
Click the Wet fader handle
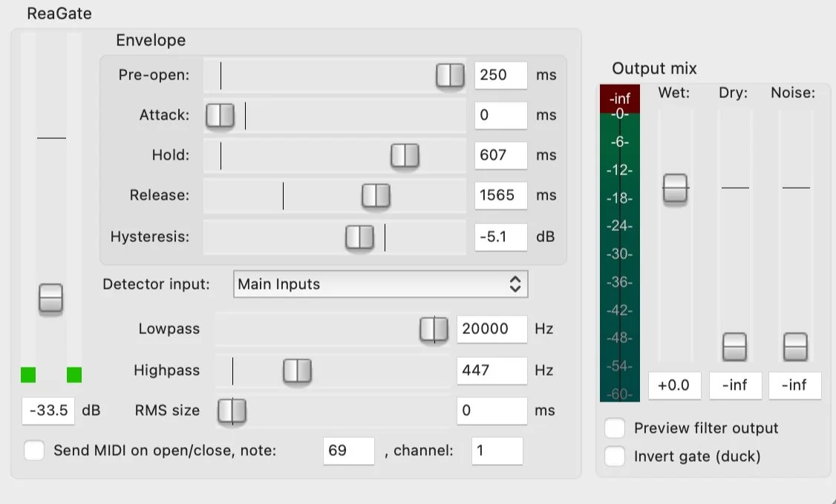coord(675,188)
